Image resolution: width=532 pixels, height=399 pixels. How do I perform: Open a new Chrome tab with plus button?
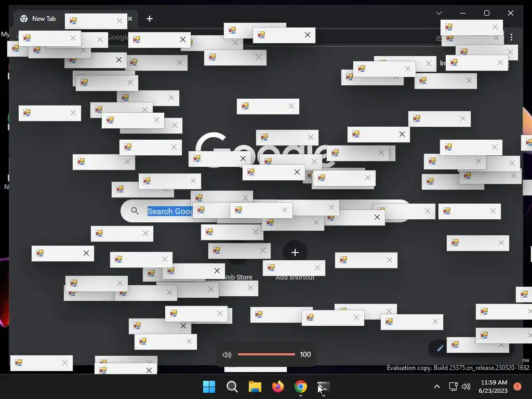(x=150, y=19)
